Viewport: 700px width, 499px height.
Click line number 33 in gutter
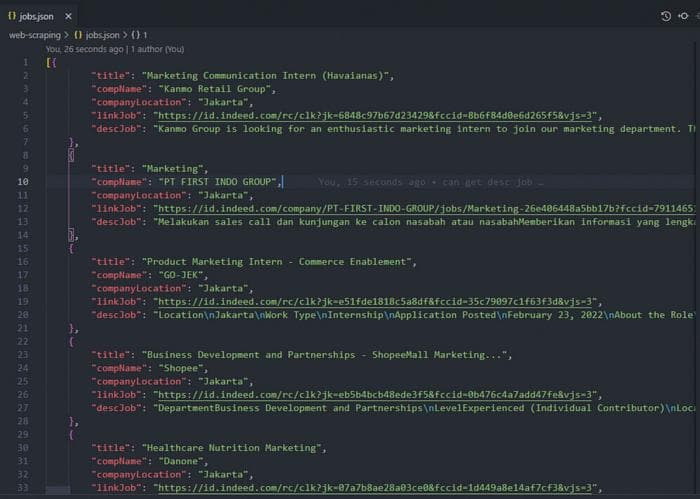coord(23,488)
